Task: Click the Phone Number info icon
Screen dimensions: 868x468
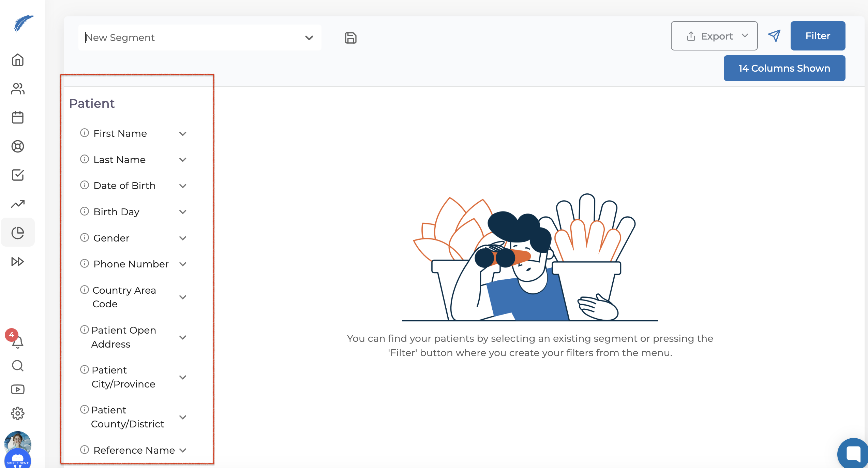Action: point(85,264)
